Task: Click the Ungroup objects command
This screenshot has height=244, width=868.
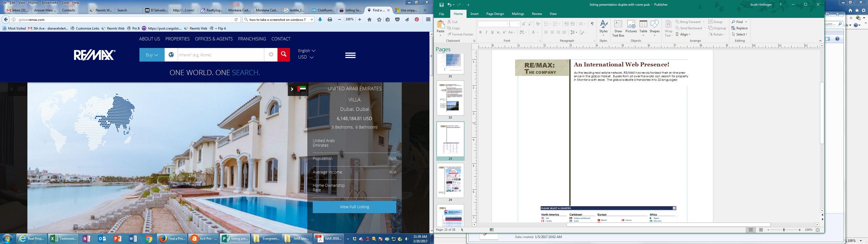Action: click(717, 28)
